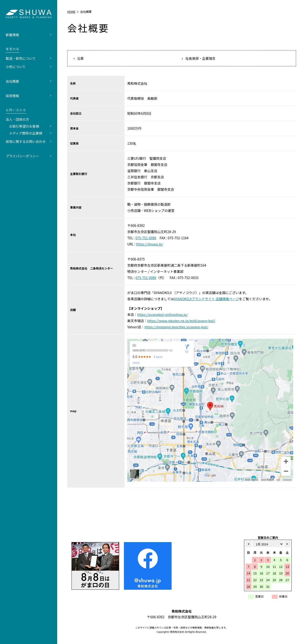Click the headquarters phone number 075-751-0086

(x=146, y=238)
